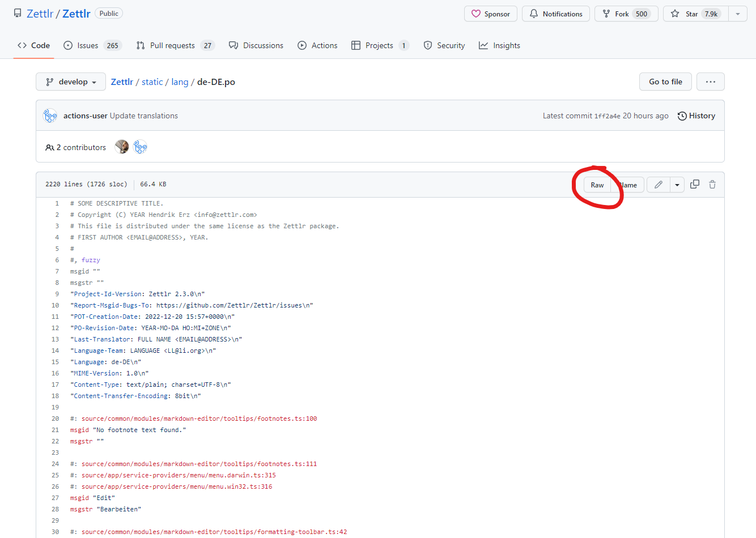Screen dimensions: 756x538
Task: Click the Language: de-DE line
Action: click(105, 362)
